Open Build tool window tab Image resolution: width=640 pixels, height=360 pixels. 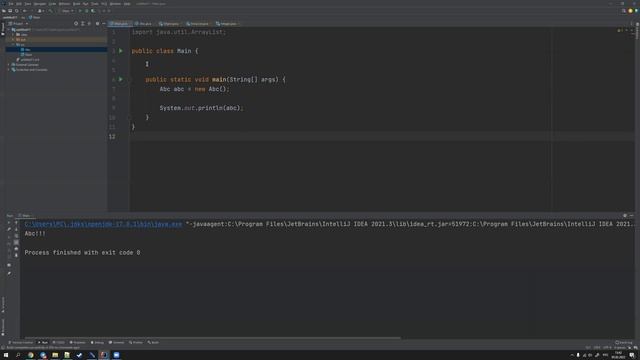153,342
